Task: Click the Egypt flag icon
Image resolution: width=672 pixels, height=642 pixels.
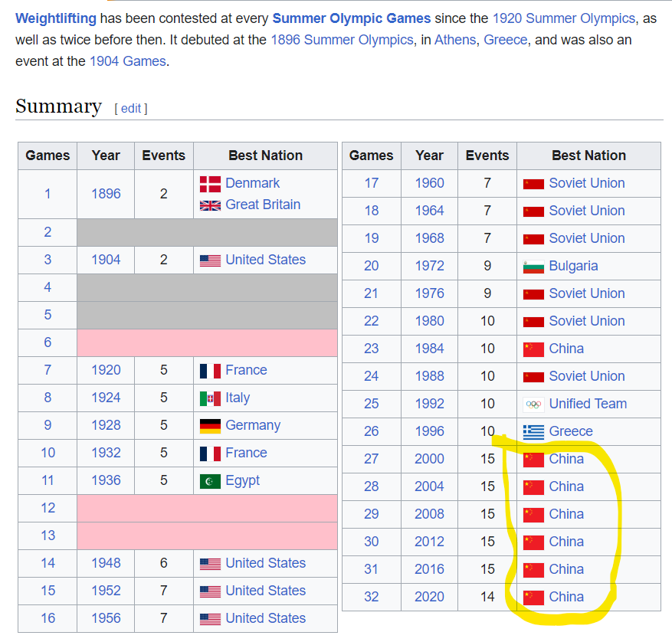Action: tap(211, 481)
